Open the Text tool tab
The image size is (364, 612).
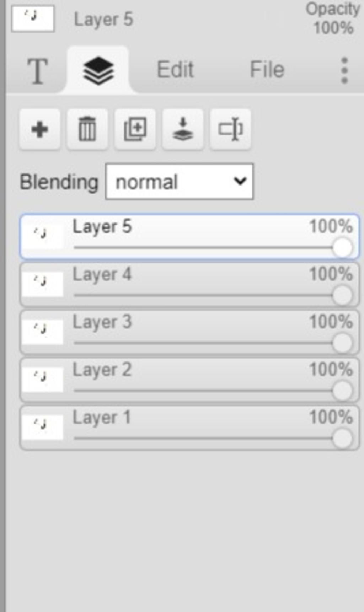(38, 71)
